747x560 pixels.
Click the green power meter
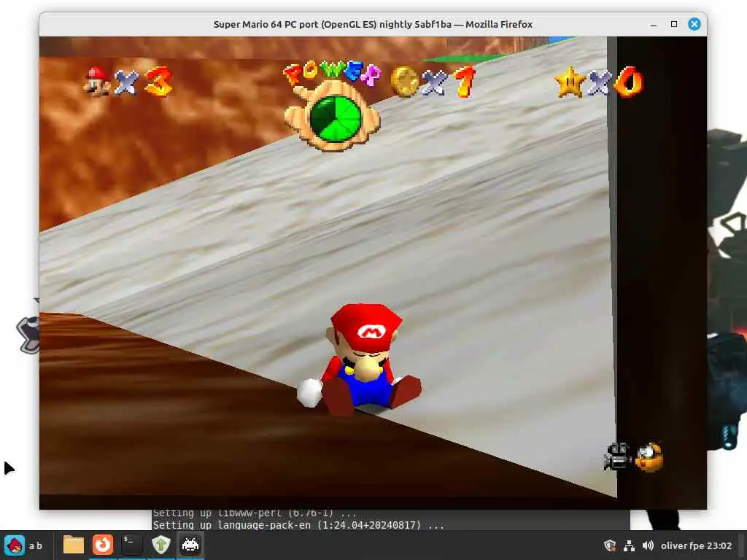(x=335, y=119)
